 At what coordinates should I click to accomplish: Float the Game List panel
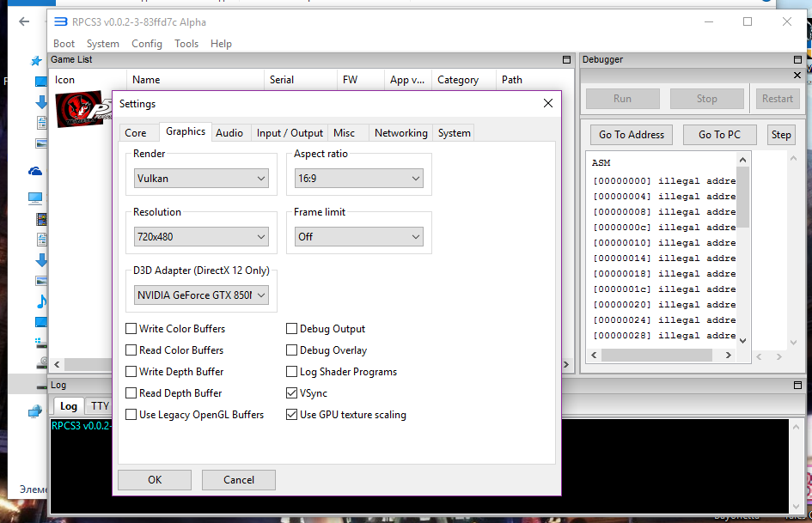[x=566, y=60]
